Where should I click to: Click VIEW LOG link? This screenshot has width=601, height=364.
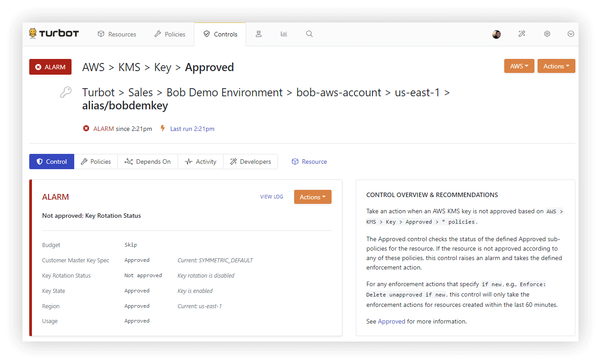coord(272,197)
